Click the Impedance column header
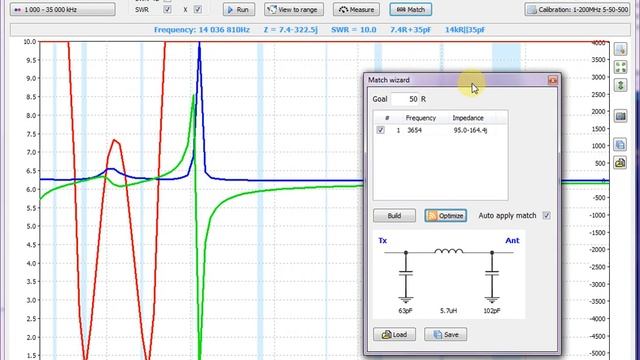This screenshot has height=360, width=640. (x=468, y=118)
